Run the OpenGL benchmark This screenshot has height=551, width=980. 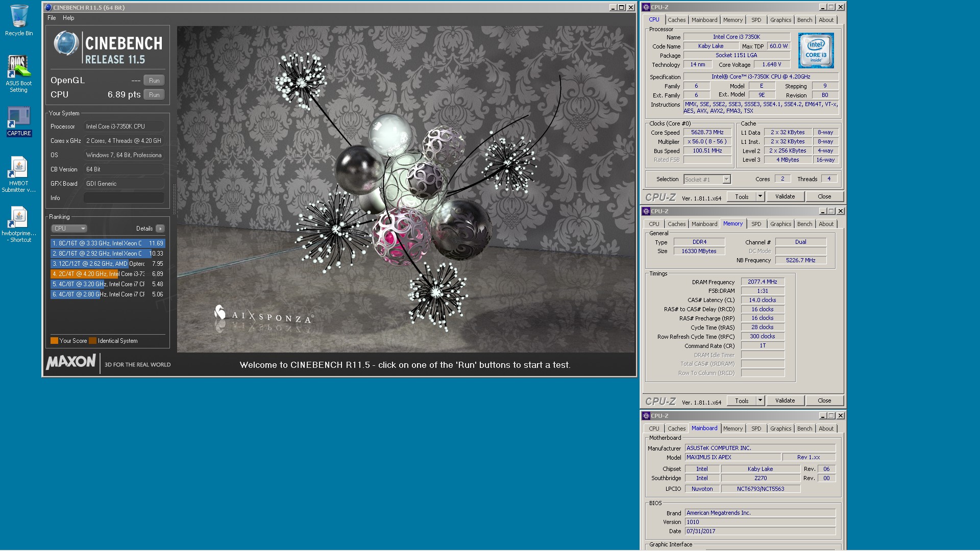154,81
